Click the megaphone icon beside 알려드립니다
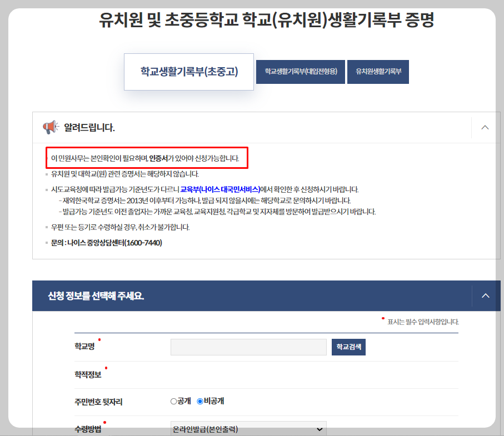Viewport: 504px width, 436px height. tap(51, 127)
